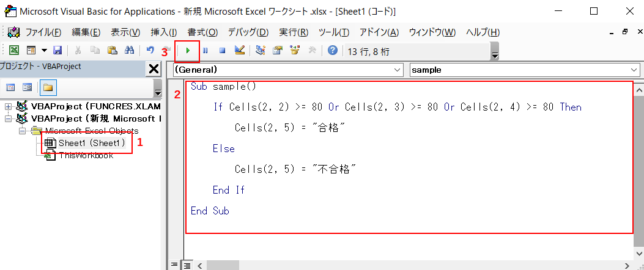Close the Project Explorer pane with X
644x270 pixels.
tap(154, 69)
